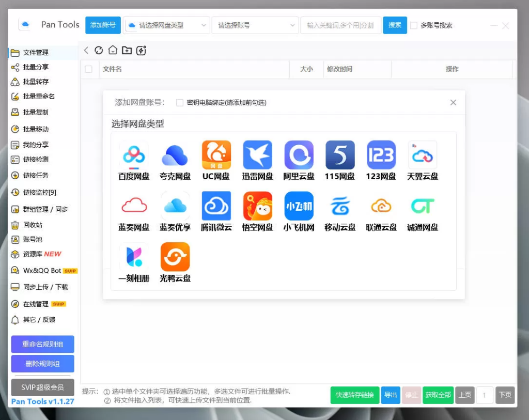Image resolution: width=529 pixels, height=420 pixels.
Task: Go to previous page with 上页
Action: [x=465, y=395]
